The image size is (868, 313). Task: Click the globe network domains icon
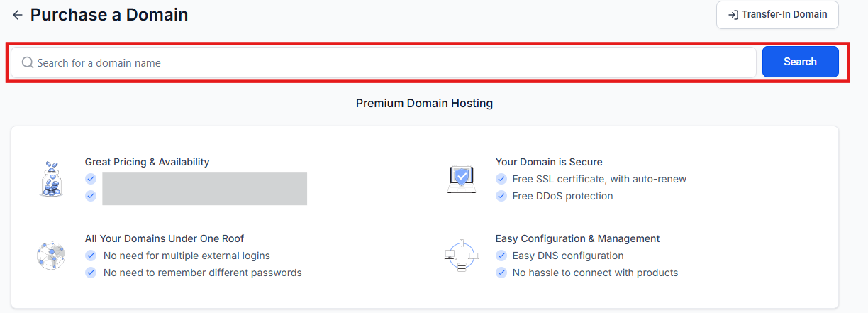point(51,255)
